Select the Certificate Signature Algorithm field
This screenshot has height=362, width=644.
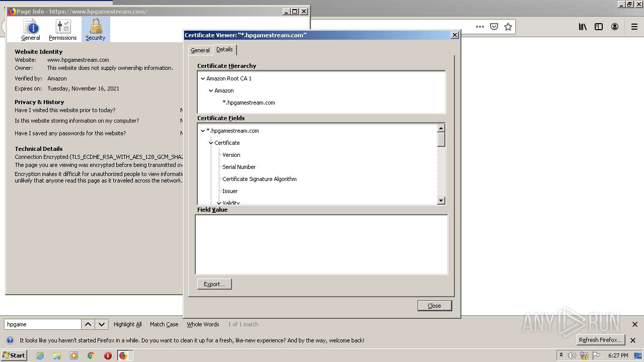point(260,179)
